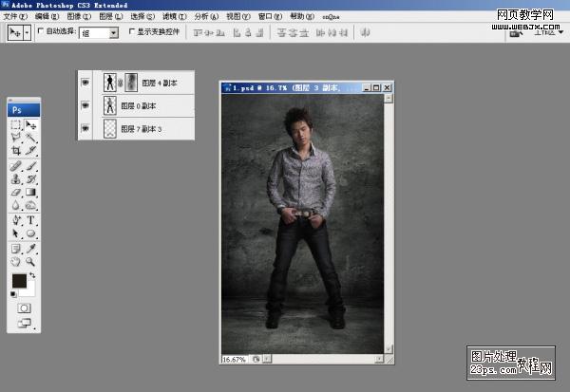Activate the Hand tool

click(16, 260)
